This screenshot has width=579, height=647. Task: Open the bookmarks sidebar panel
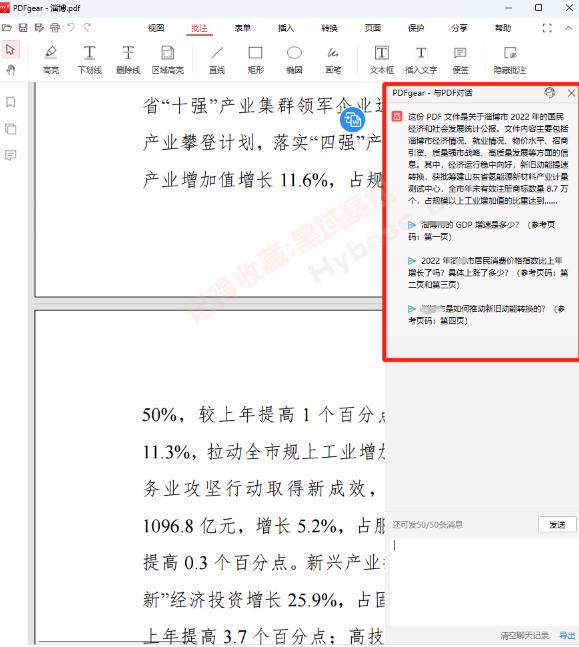[11, 102]
